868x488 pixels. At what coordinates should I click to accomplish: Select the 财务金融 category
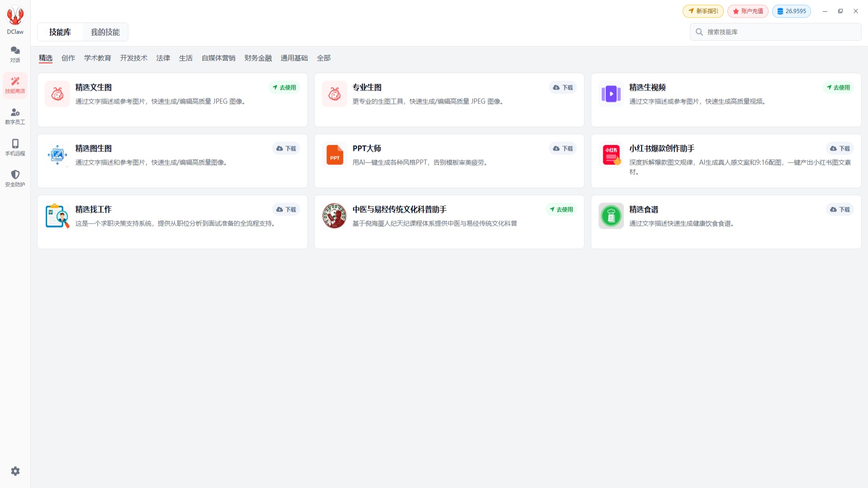click(x=258, y=58)
